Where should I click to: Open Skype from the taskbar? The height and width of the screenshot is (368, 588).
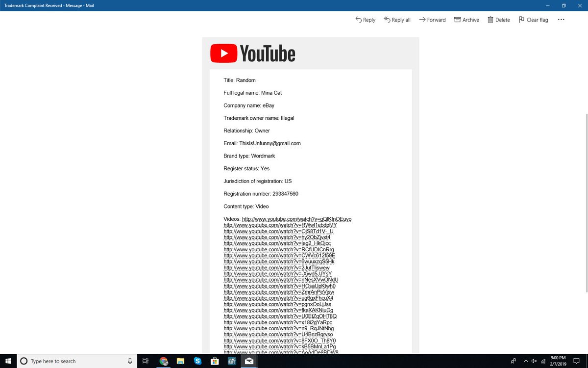coord(196,361)
